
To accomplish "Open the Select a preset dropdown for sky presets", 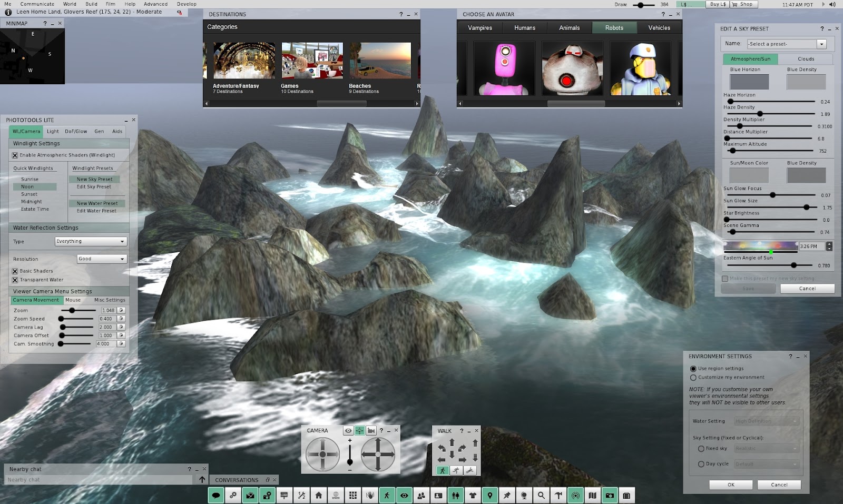I will coord(786,44).
